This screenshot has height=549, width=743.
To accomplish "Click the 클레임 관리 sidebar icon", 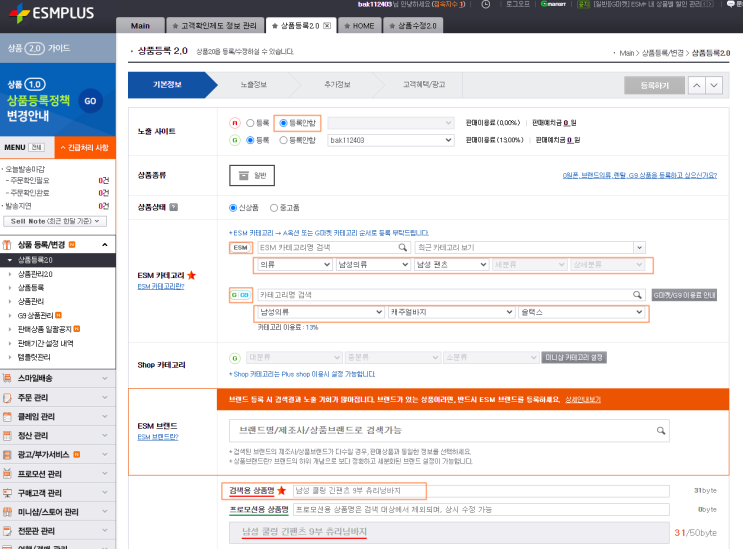I will pos(7,416).
